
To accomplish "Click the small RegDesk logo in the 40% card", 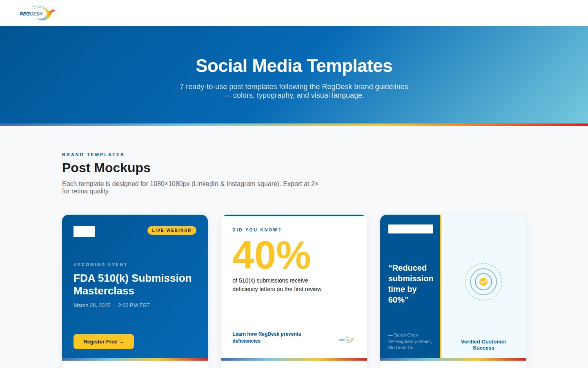I will [347, 339].
